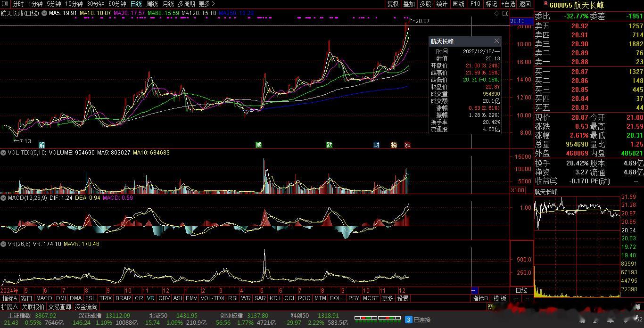Toggle the 叠加 overlay option

point(409,4)
